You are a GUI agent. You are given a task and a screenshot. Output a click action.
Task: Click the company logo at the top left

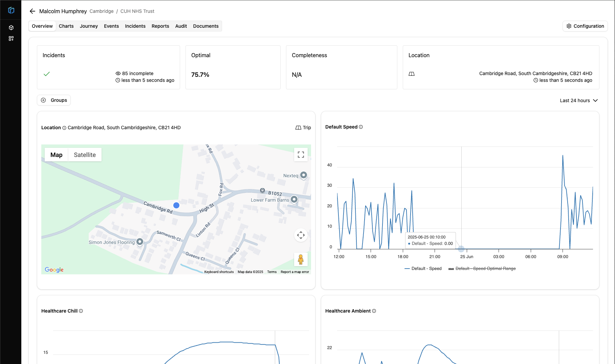click(x=10, y=10)
